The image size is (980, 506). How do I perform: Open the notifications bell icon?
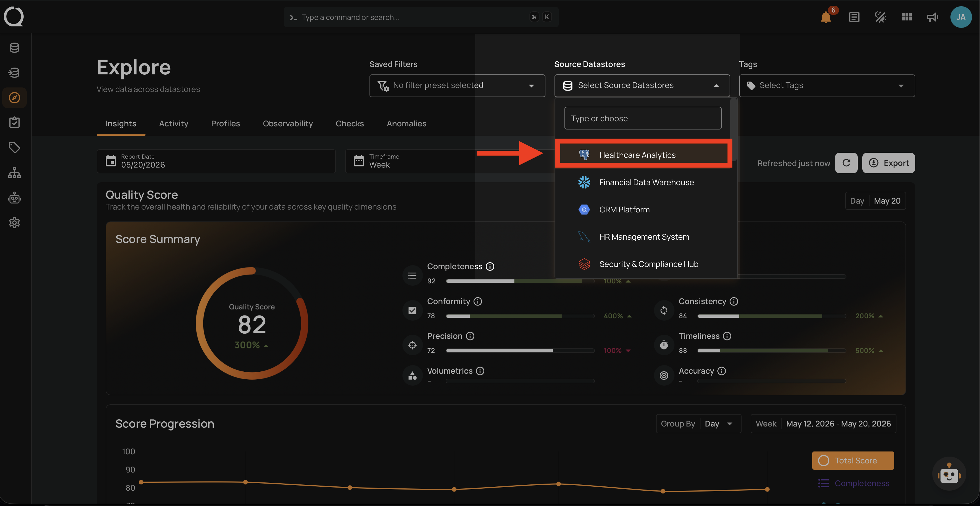tap(826, 17)
